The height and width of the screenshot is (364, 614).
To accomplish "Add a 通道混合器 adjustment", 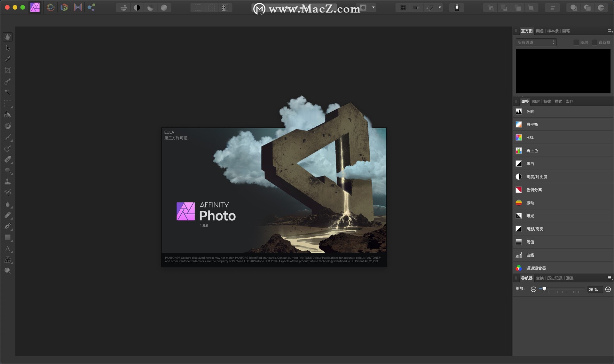I will [563, 268].
